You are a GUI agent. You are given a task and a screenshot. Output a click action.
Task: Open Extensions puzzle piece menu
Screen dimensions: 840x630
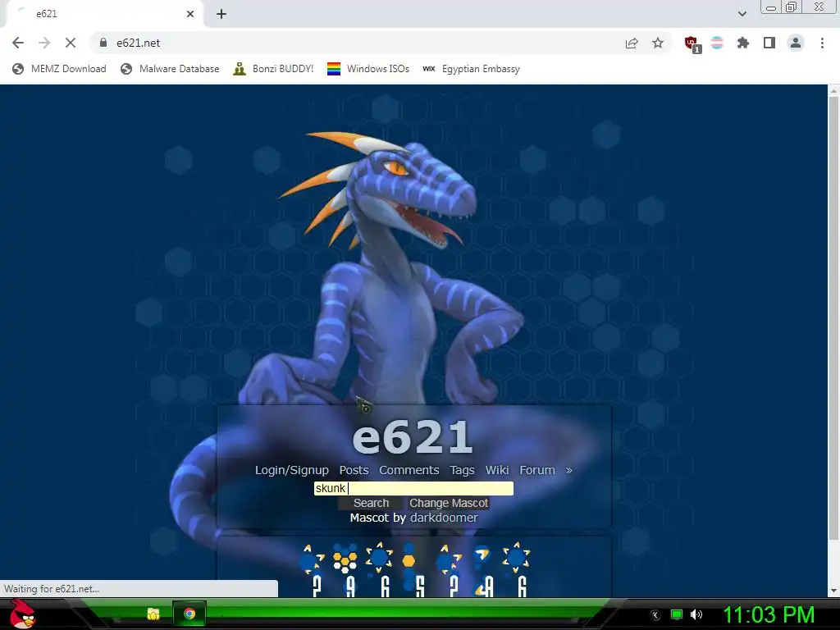(743, 43)
